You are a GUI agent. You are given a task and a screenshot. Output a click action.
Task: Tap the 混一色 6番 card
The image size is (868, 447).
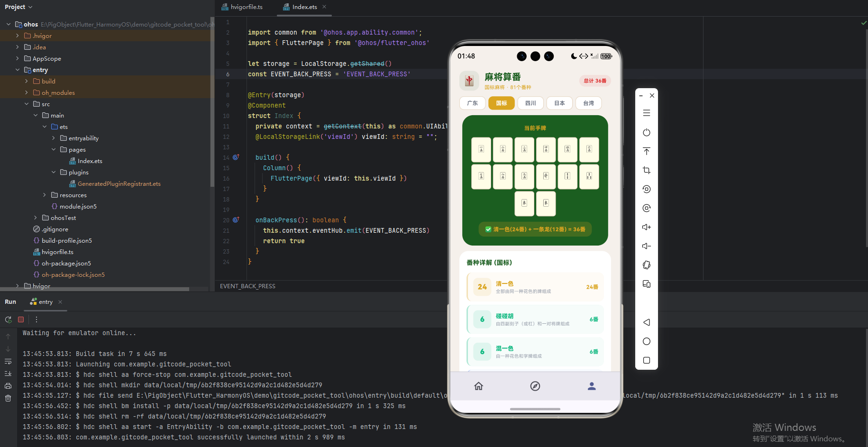[535, 352]
